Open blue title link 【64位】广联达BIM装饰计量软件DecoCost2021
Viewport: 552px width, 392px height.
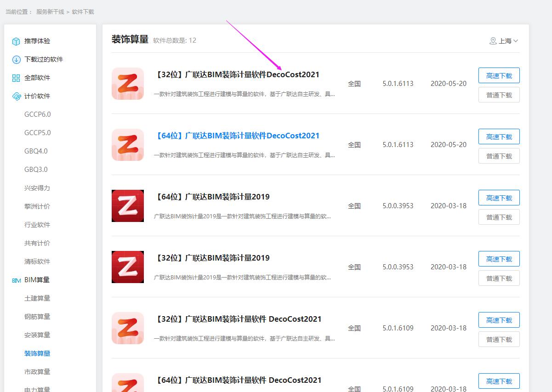coord(237,136)
